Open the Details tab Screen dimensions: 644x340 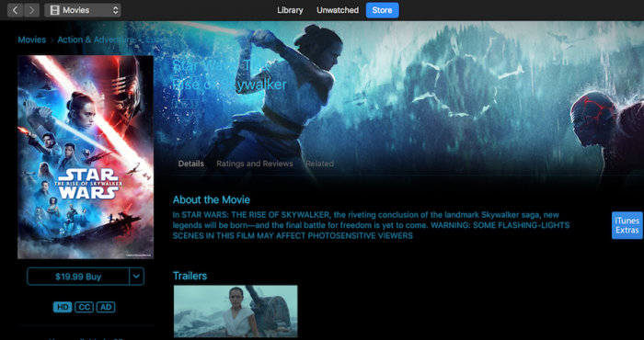[191, 164]
